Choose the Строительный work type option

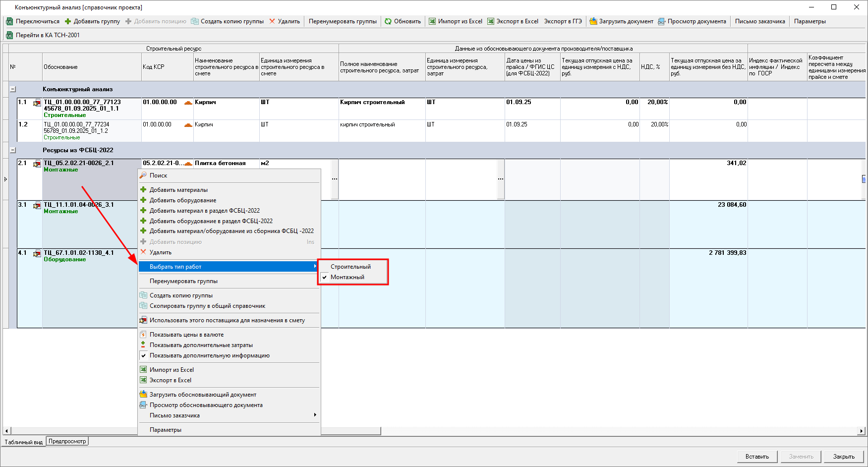350,267
